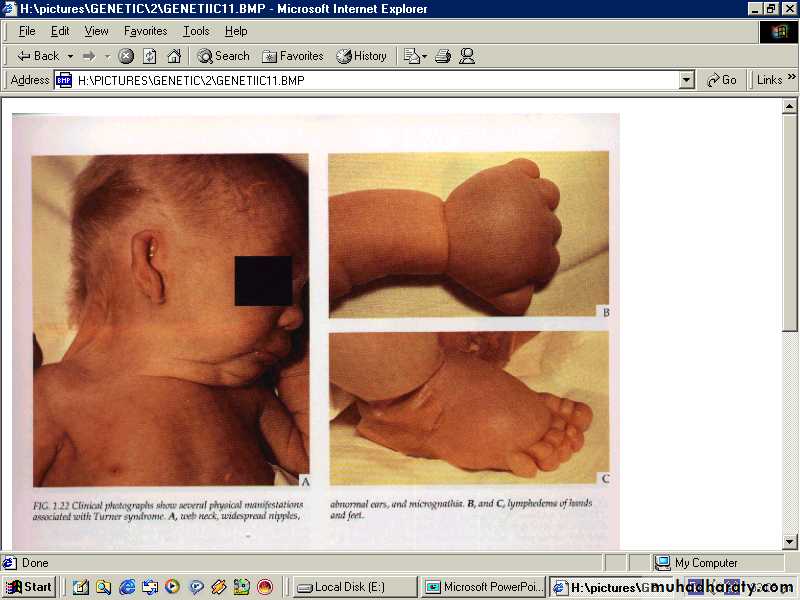Click the Windows Start button
Screen dimensions: 800x600
[x=29, y=587]
